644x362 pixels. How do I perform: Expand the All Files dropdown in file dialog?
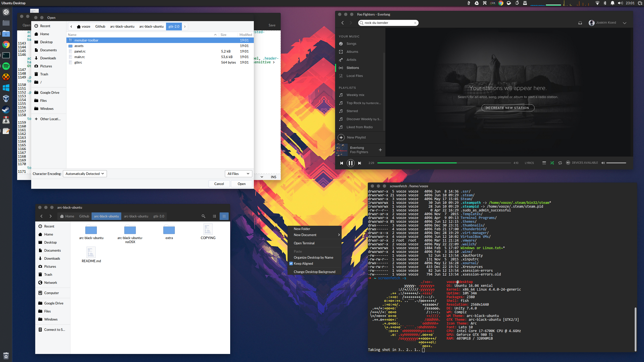click(237, 173)
